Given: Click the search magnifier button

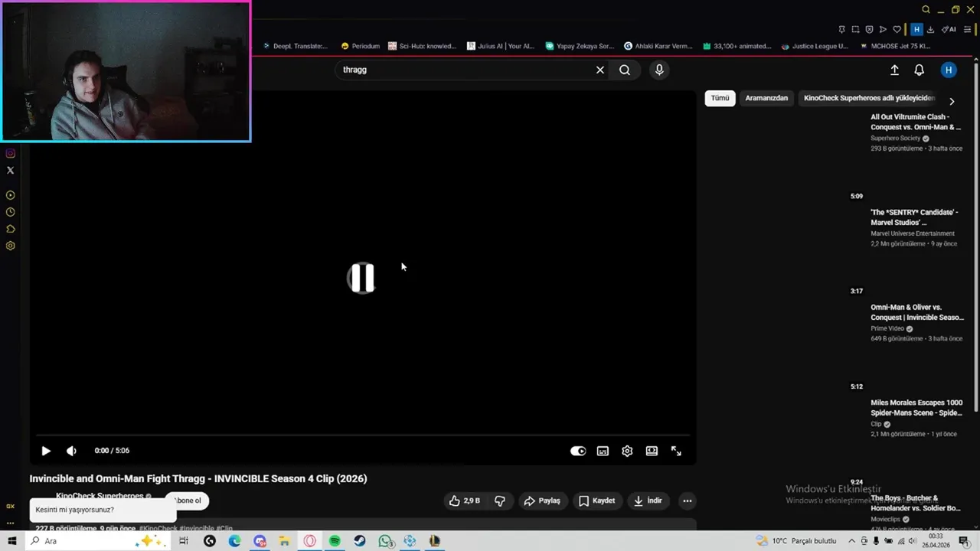Looking at the screenshot, I should tap(625, 70).
